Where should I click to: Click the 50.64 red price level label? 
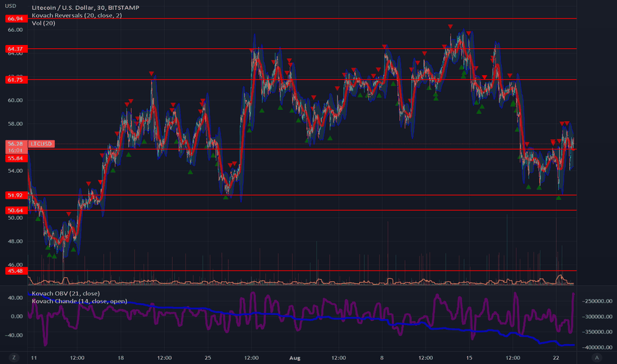[x=16, y=210]
